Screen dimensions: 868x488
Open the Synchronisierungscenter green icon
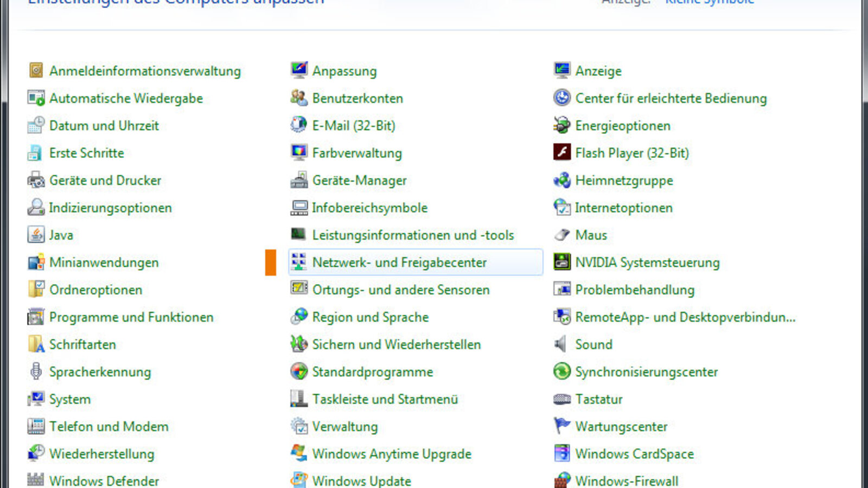[562, 371]
